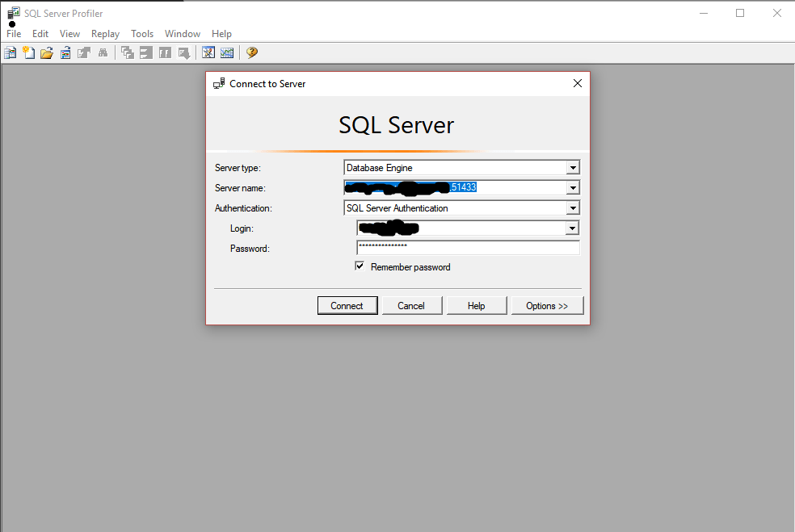Viewport: 795px width, 532px height.
Task: Click the Cancel button
Action: pos(412,305)
